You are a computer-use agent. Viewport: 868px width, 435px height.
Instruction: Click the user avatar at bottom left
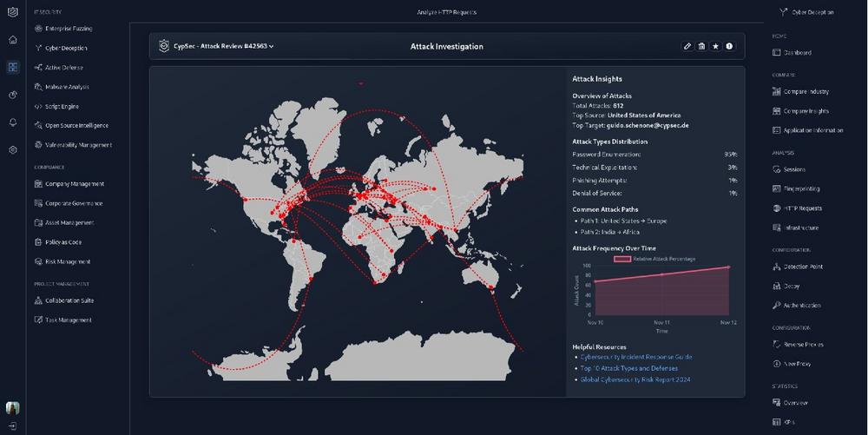click(13, 408)
